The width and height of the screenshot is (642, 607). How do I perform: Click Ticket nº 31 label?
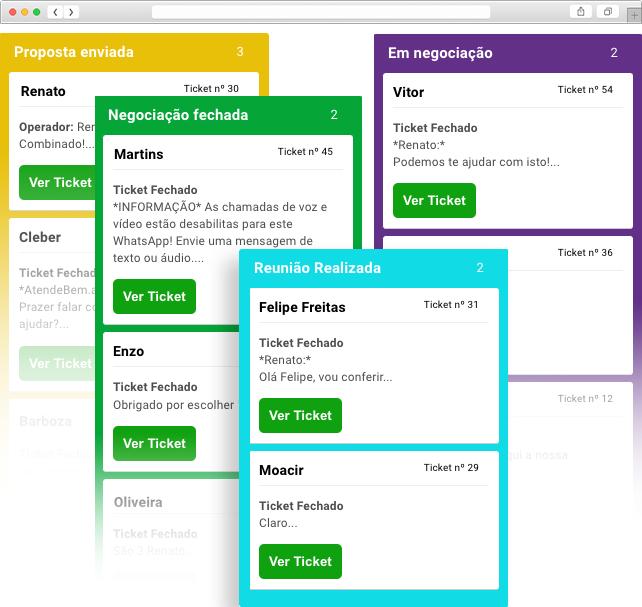click(451, 305)
